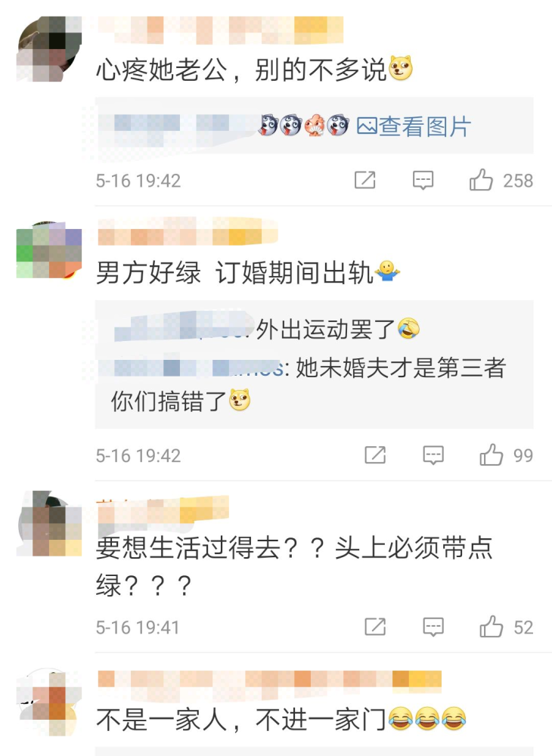This screenshot has height=756, width=552.
Task: Repost the 男方好绿 comment
Action: tap(375, 455)
